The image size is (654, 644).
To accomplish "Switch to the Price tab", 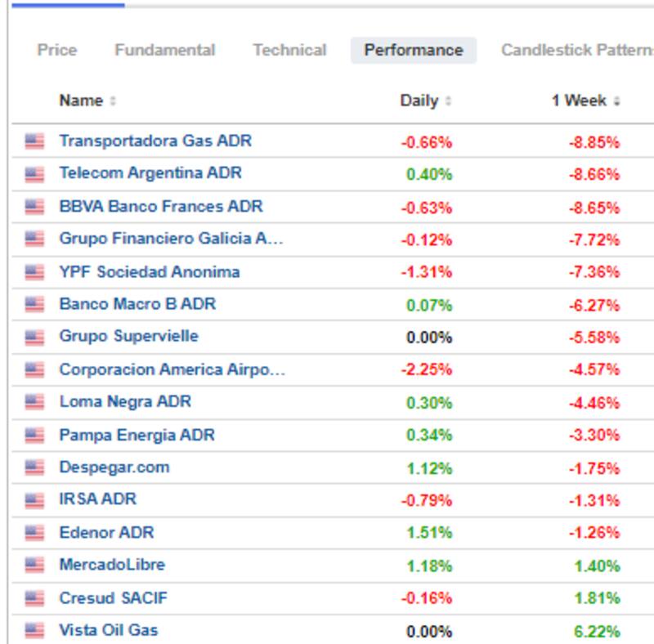I will (x=57, y=51).
